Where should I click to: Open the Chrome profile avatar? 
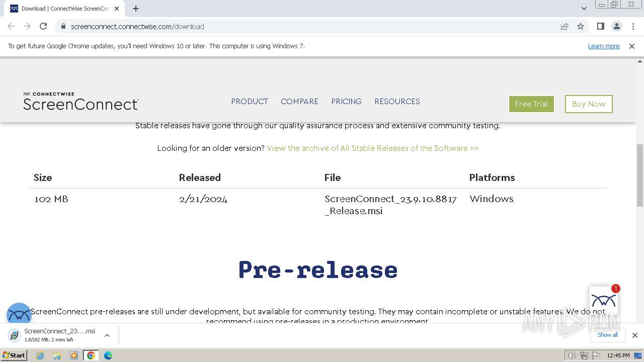click(x=616, y=26)
